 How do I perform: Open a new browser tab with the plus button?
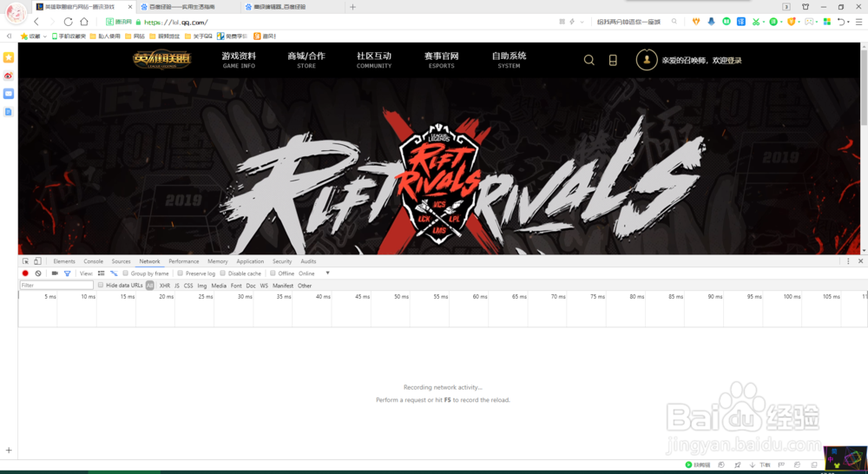pos(352,7)
